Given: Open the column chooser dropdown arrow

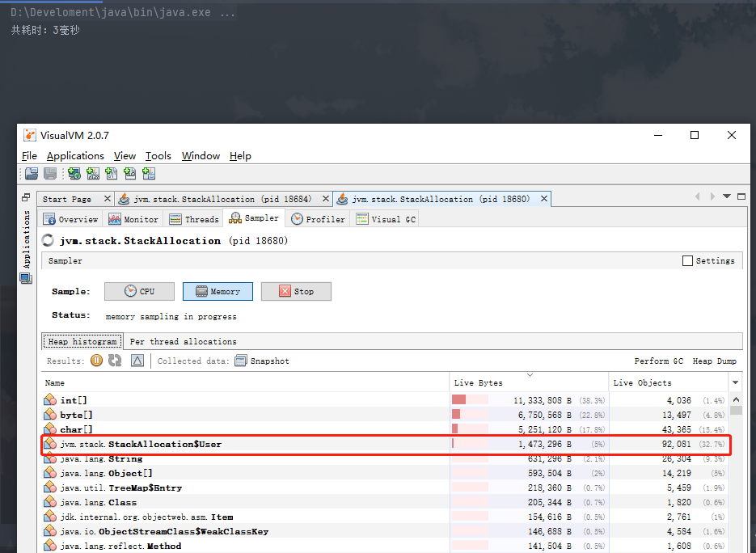Looking at the screenshot, I should (x=735, y=382).
